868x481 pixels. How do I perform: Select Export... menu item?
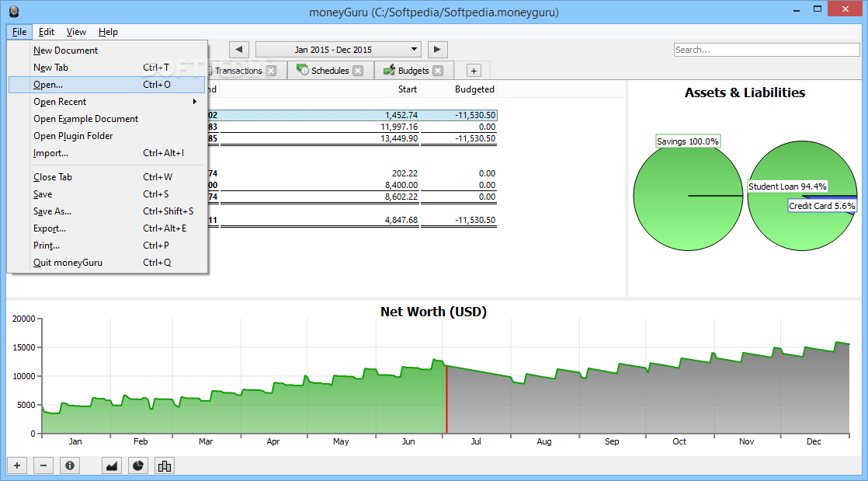click(108, 228)
